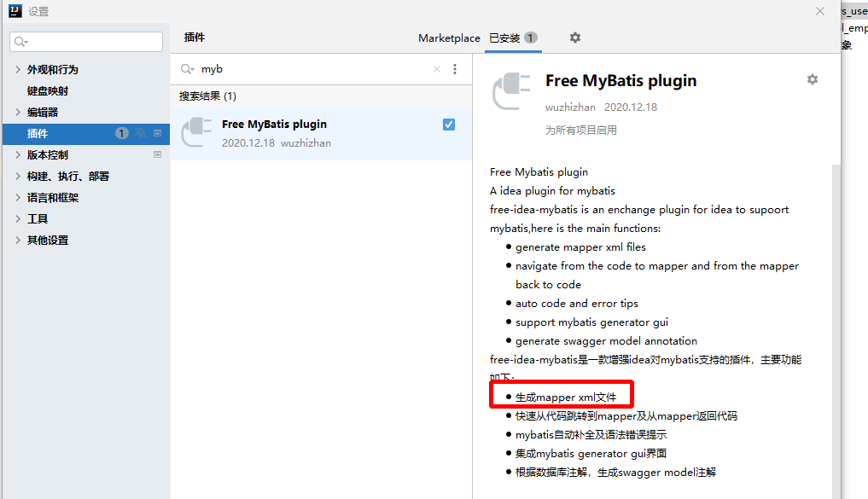
Task: Focus the settings search input field
Action: 86,42
